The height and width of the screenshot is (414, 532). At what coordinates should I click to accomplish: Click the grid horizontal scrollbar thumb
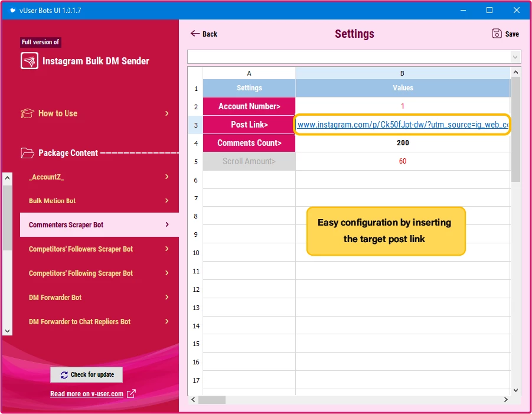(x=212, y=400)
